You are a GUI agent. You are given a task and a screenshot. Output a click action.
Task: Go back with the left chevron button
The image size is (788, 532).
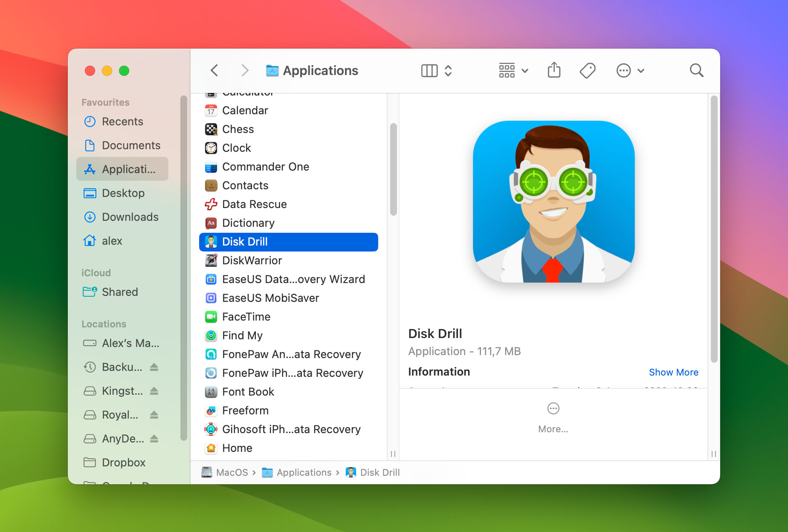(x=214, y=70)
